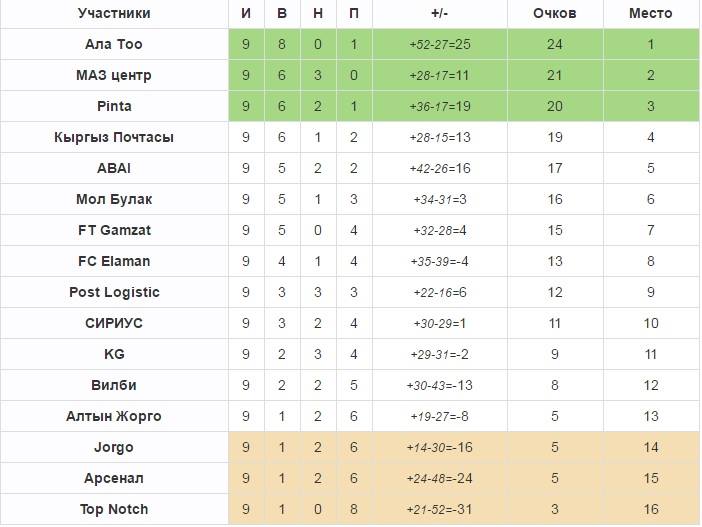Click the Место column header
This screenshot has width=702, height=527.
(650, 14)
